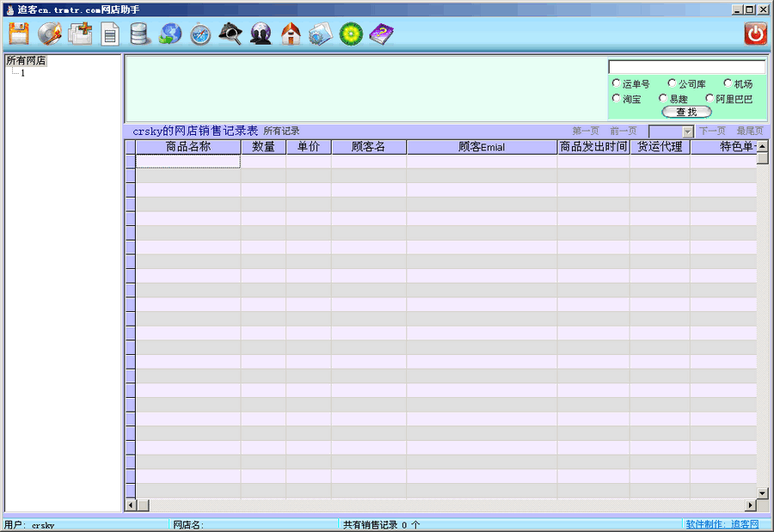
Task: Click the compass browser toolbar icon
Action: (200, 34)
